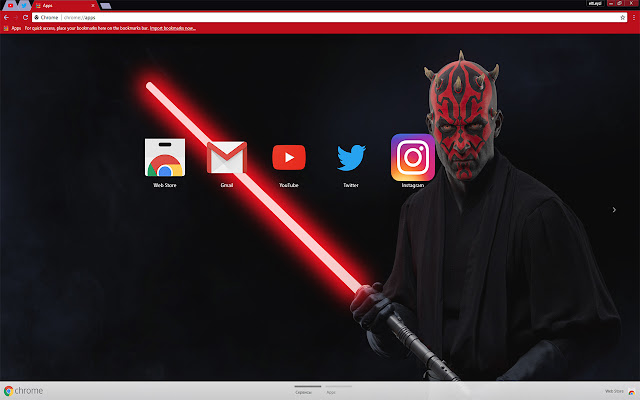Screen dimensions: 640x400
Task: Bookmark this page with star icon
Action: [622, 18]
